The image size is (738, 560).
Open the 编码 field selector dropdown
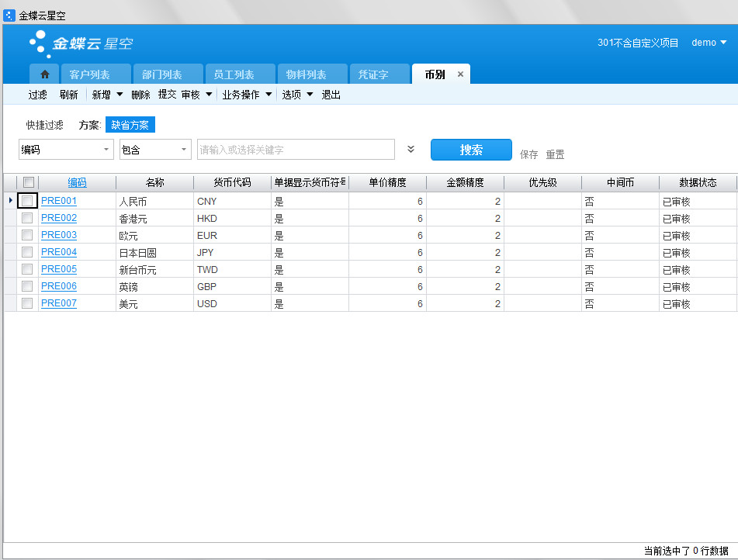pyautogui.click(x=66, y=150)
